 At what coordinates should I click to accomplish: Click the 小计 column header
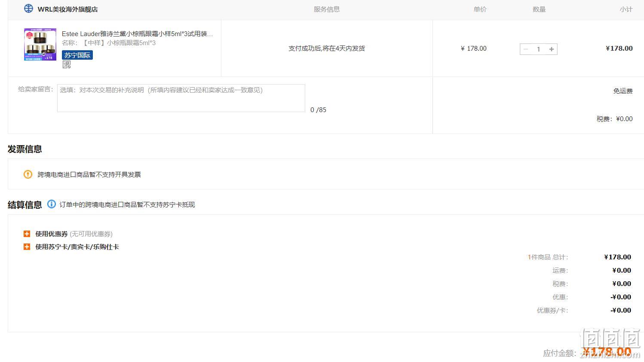(x=626, y=9)
